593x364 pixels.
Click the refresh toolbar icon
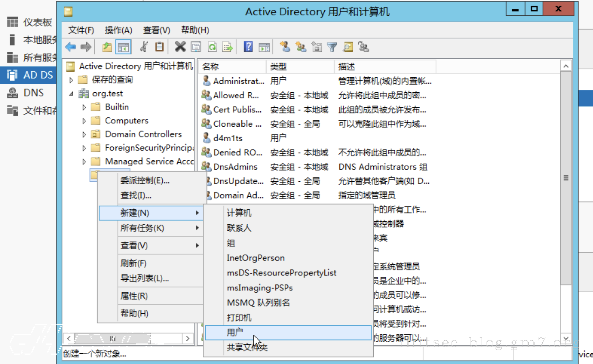(x=212, y=47)
